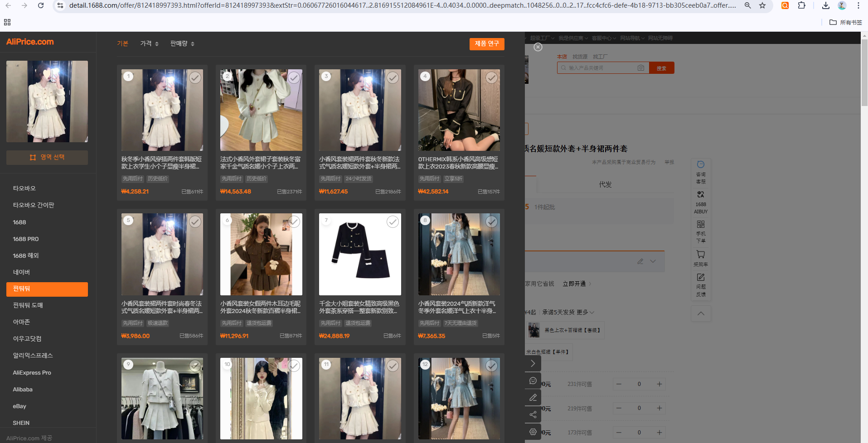Viewport: 868px width, 443px height.
Task: Open the 1688 AIBUY translate icon
Action: 701,202
